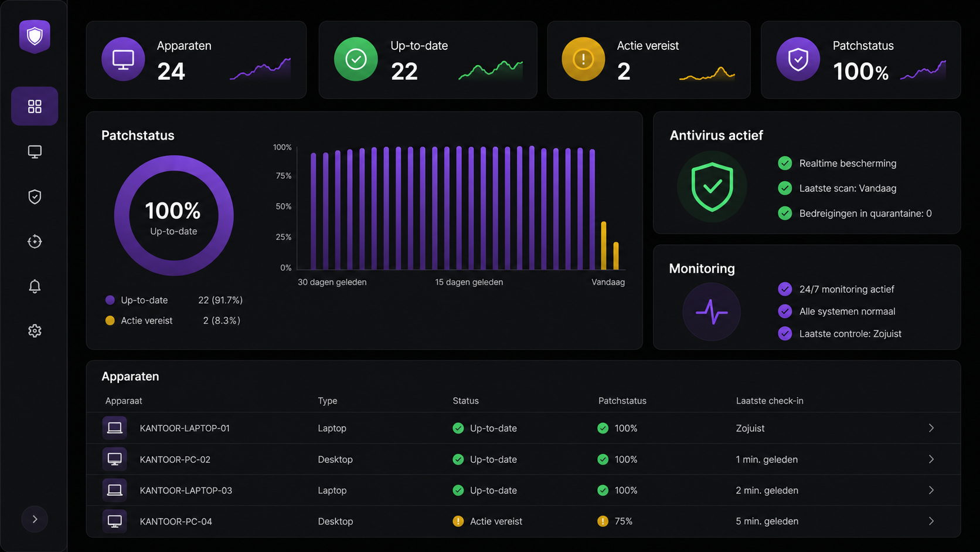Sort by the Patchstatus column header
Screen dimensions: 980x552
622,401
